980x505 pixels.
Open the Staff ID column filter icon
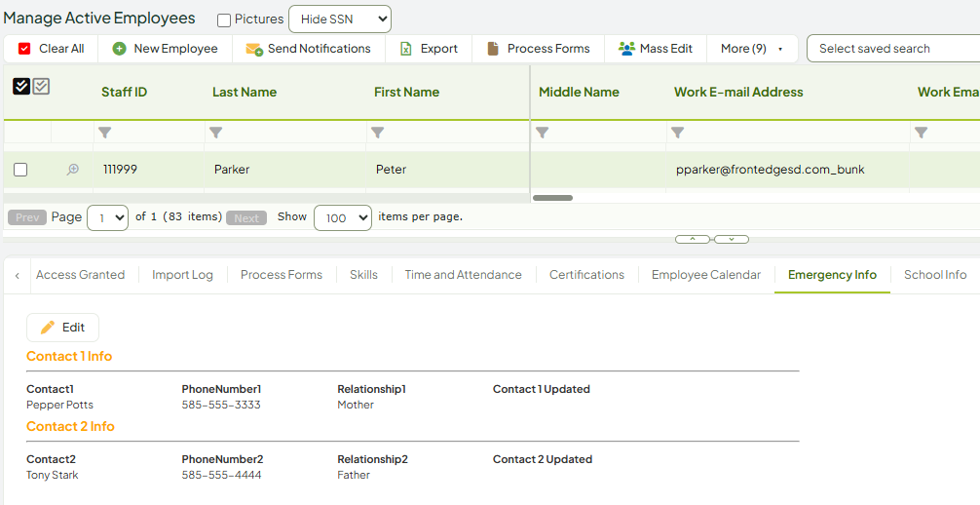point(105,133)
